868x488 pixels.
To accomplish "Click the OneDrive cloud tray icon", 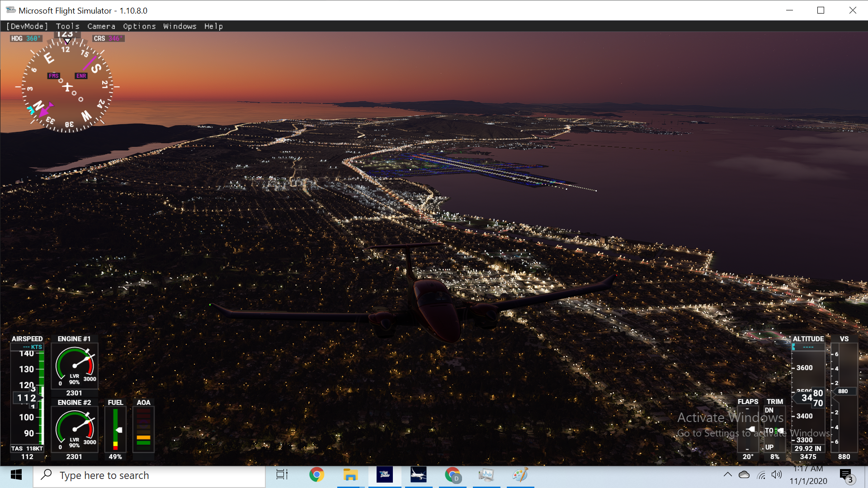I will click(744, 475).
